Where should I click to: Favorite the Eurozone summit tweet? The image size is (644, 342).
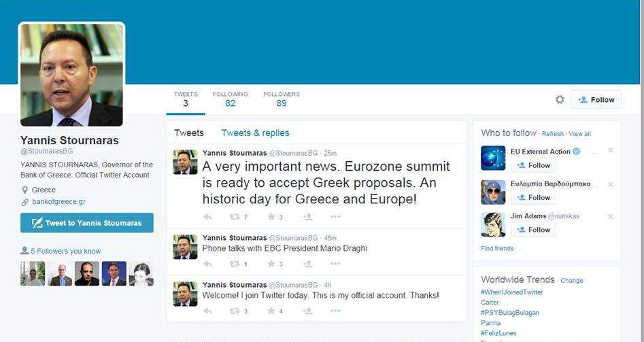tap(271, 217)
